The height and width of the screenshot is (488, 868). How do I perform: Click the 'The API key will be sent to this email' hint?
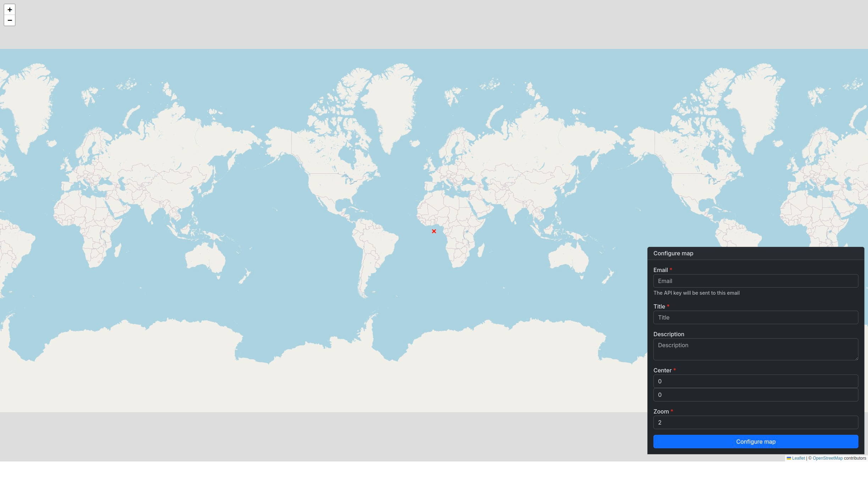tap(696, 293)
